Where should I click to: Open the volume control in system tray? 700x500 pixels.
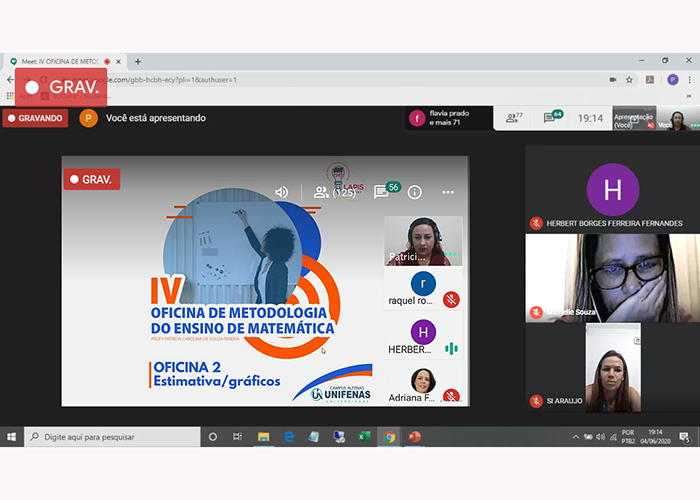[x=601, y=437]
